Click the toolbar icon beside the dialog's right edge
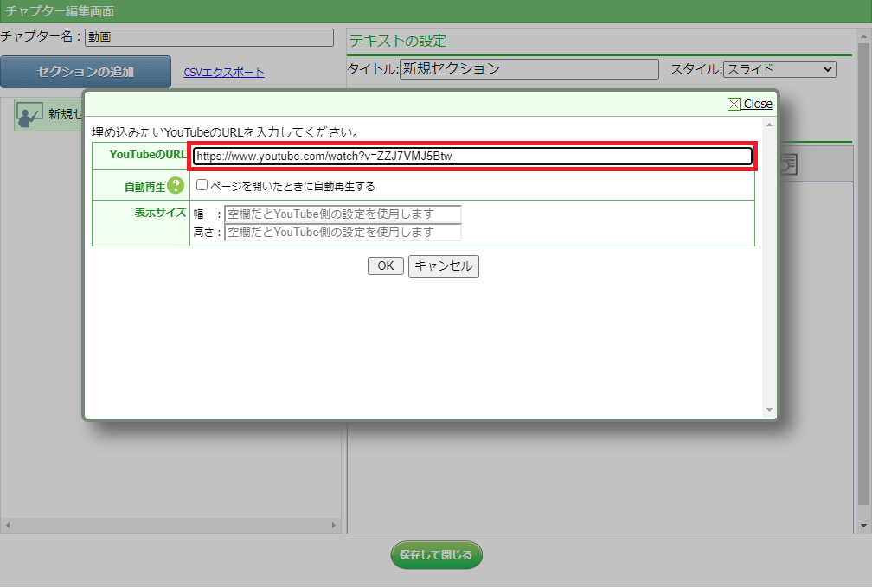Image resolution: width=872 pixels, height=588 pixels. 788,164
